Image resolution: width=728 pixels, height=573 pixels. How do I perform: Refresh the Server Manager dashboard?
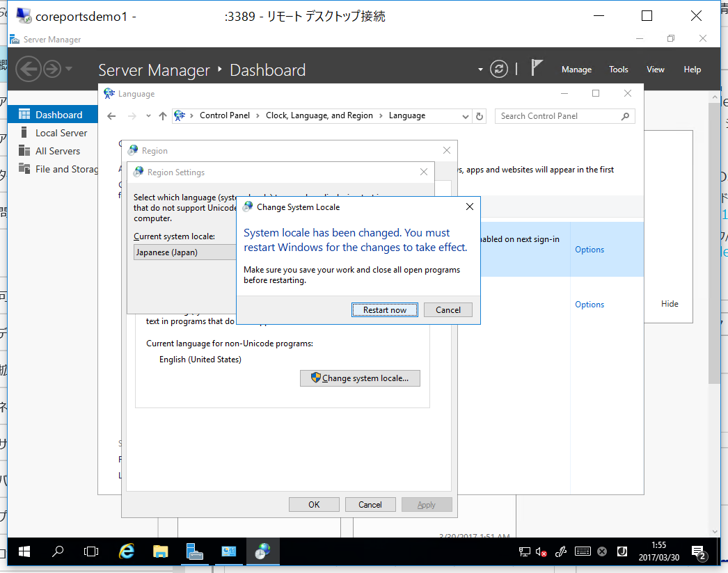pyautogui.click(x=498, y=69)
